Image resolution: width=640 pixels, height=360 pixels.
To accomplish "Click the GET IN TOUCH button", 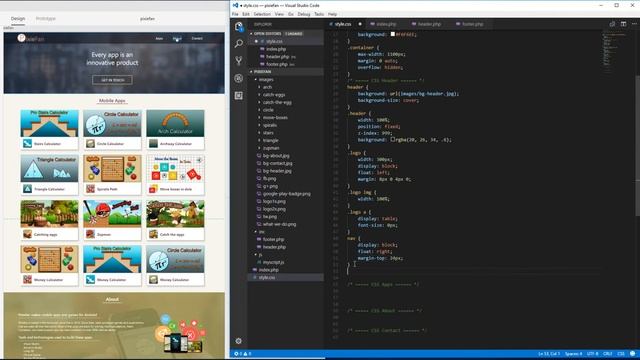I will (x=112, y=80).
